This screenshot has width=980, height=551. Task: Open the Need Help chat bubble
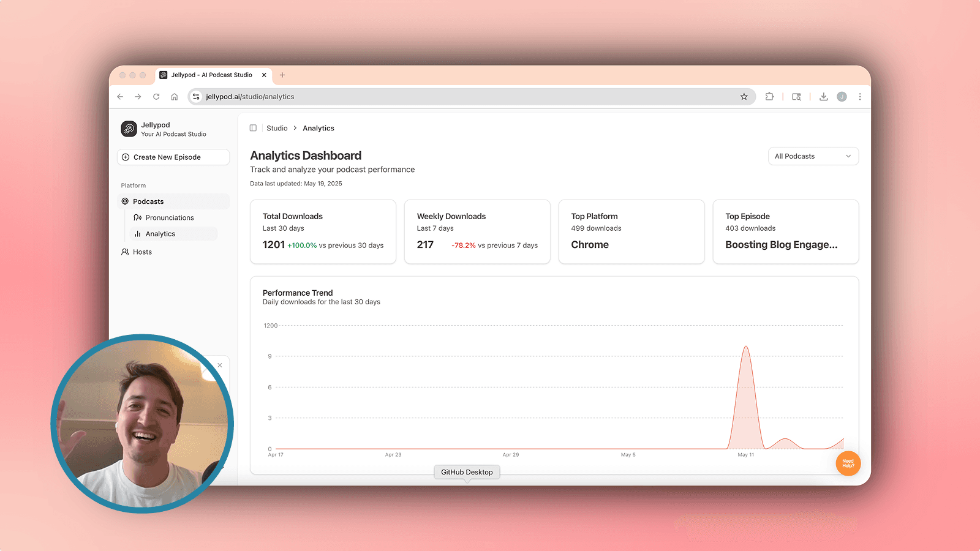[848, 463]
